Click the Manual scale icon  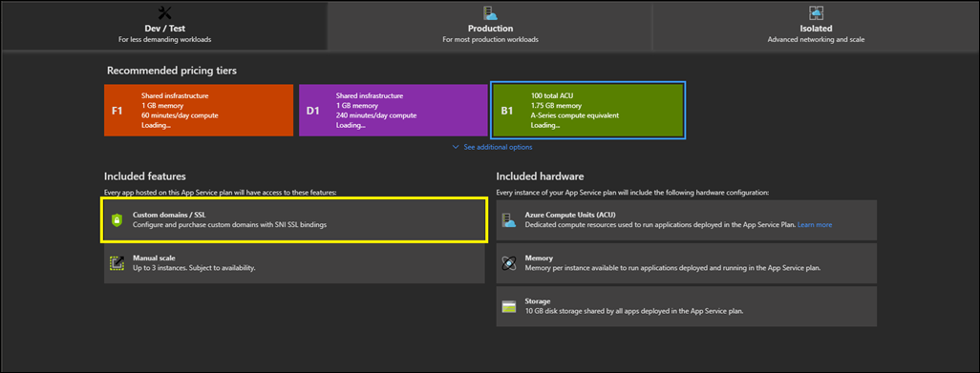(117, 262)
